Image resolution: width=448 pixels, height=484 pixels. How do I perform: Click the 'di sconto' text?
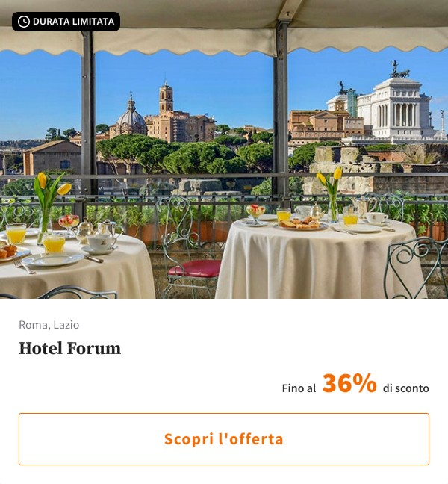pos(405,388)
